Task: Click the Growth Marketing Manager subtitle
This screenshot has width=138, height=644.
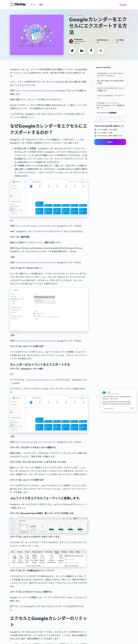Action: (79, 42)
